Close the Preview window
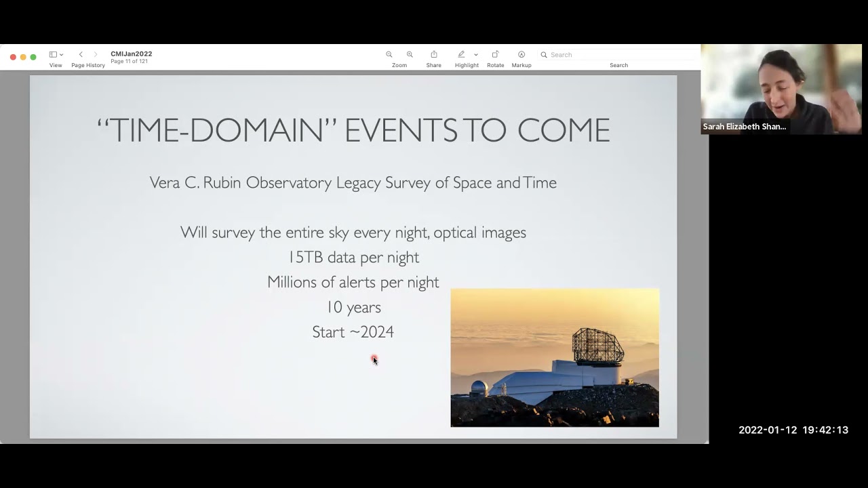The height and width of the screenshot is (488, 868). 13,57
